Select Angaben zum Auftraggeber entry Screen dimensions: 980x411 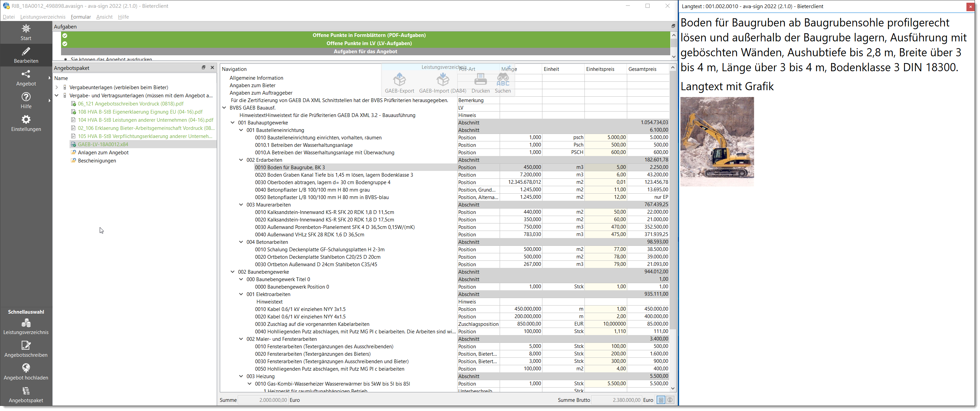pos(261,93)
